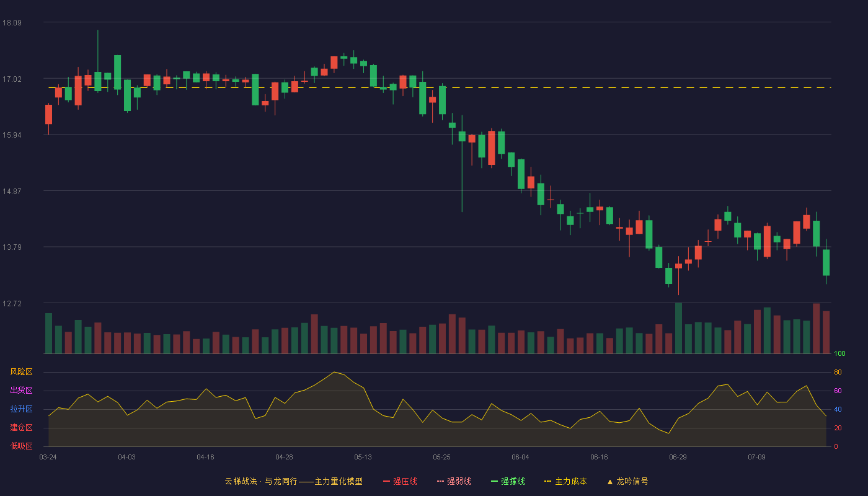868x496 pixels.
Task: Toggle the 强撑线 legend entry
Action: pyautogui.click(x=508, y=481)
